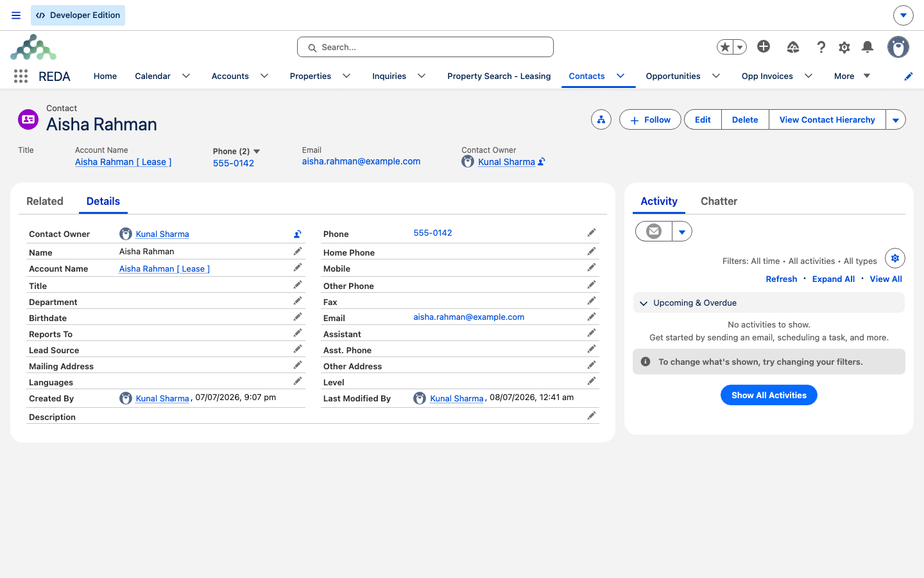Click the Refresh link in activity panel

click(x=782, y=279)
